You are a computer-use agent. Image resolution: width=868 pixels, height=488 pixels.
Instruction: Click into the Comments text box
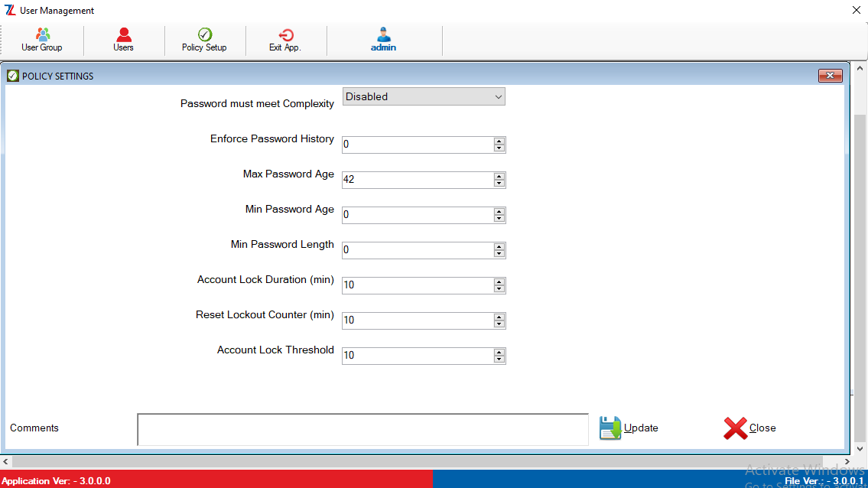(x=362, y=429)
